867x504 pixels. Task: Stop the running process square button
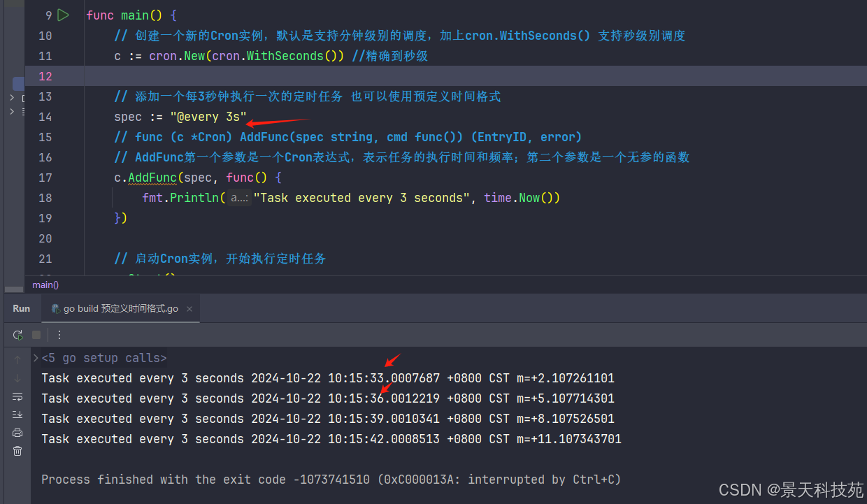36,335
